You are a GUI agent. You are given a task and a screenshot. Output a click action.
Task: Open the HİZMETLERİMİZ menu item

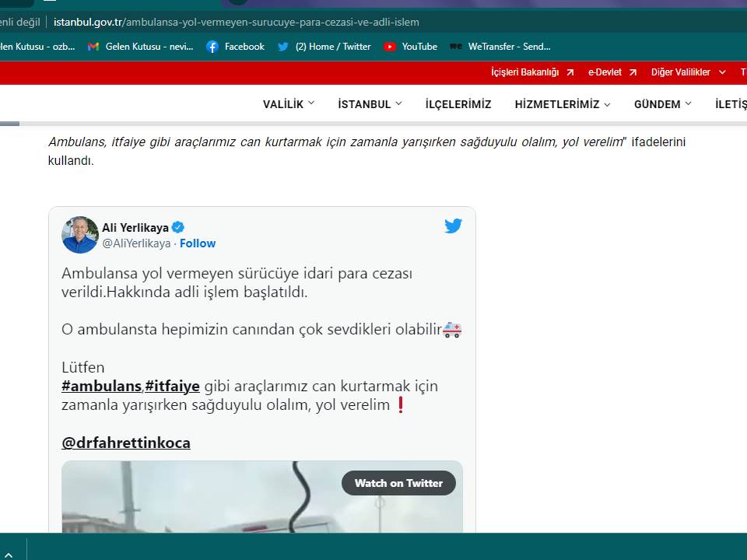[x=557, y=104]
